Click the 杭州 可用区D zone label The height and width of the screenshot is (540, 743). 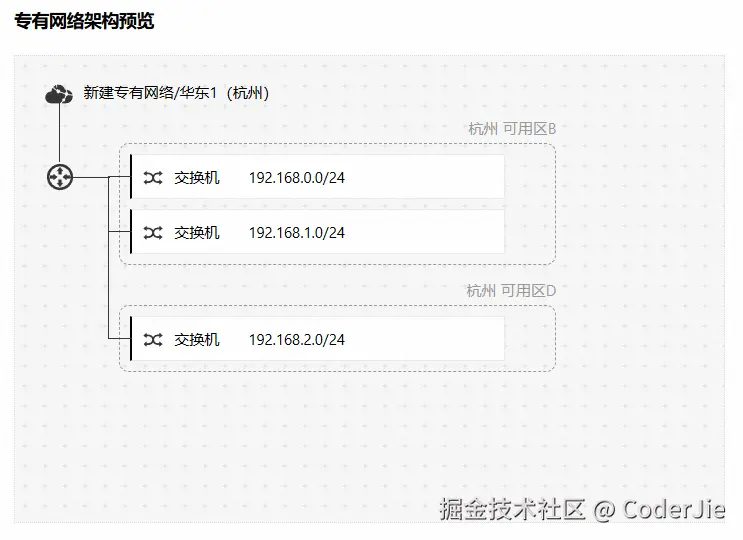[511, 290]
